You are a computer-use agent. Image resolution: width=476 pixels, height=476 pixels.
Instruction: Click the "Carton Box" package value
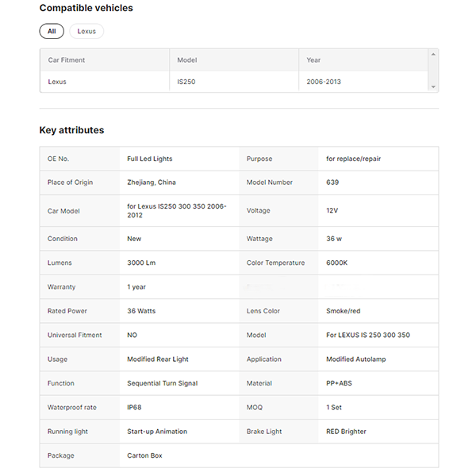[145, 456]
